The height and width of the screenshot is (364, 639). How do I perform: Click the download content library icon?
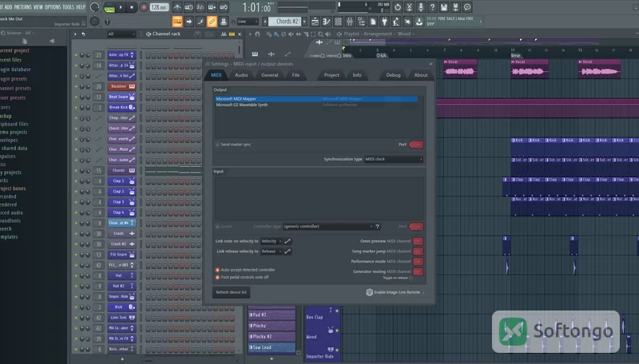(419, 22)
